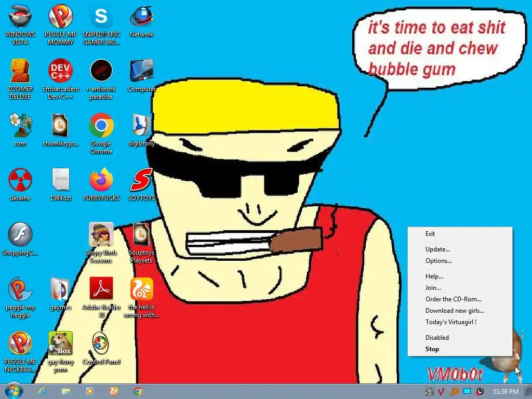Click the Disabled menu entry
This screenshot has height=399, width=532.
460,338
